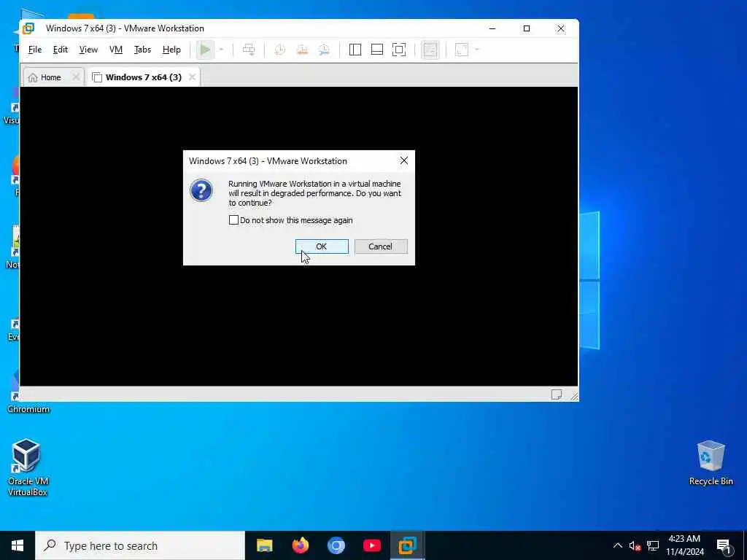Toggle the library sidebar panel icon
The image size is (747, 560).
(x=355, y=50)
